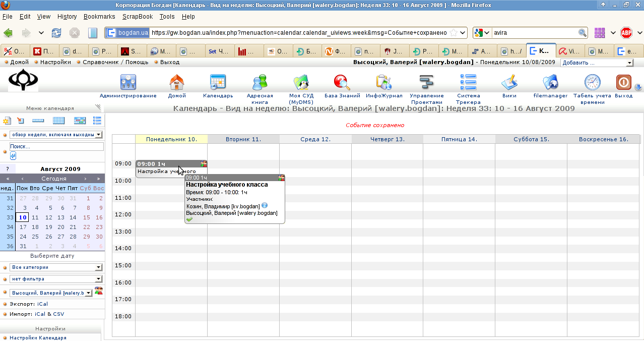Open the list view icon in calendar menu
644x341 pixels.
(97, 121)
